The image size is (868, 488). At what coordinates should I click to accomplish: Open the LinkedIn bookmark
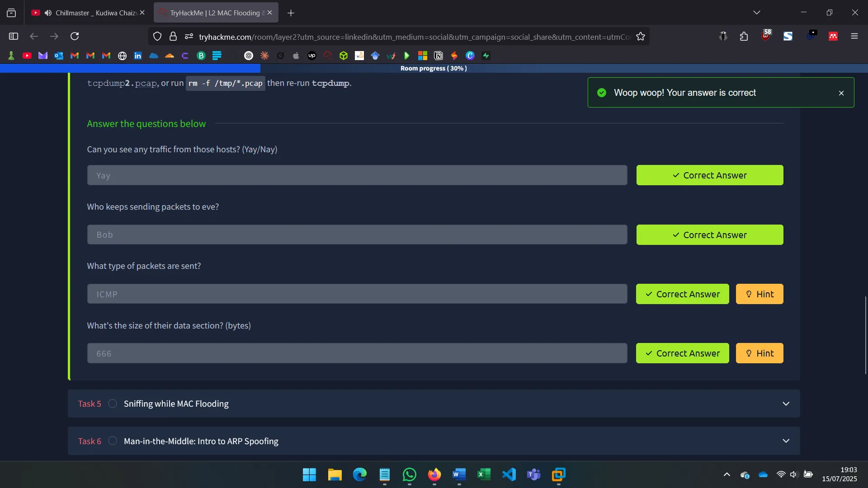(138, 56)
